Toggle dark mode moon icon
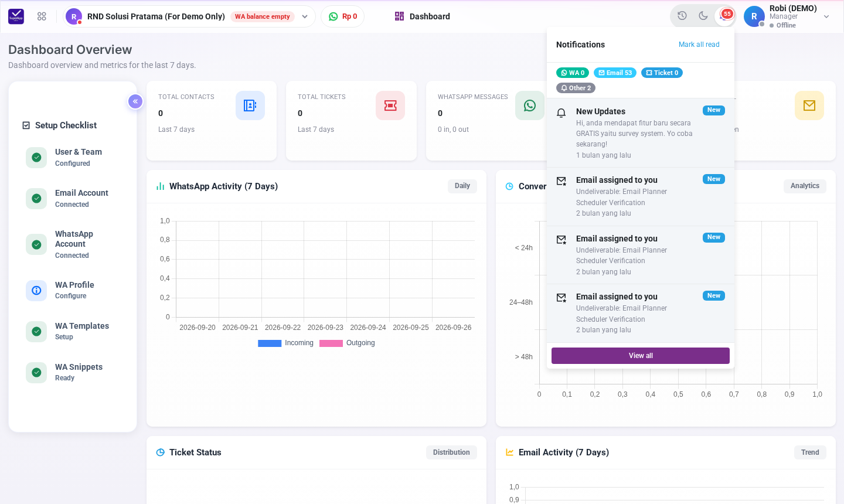844x504 pixels. point(703,16)
